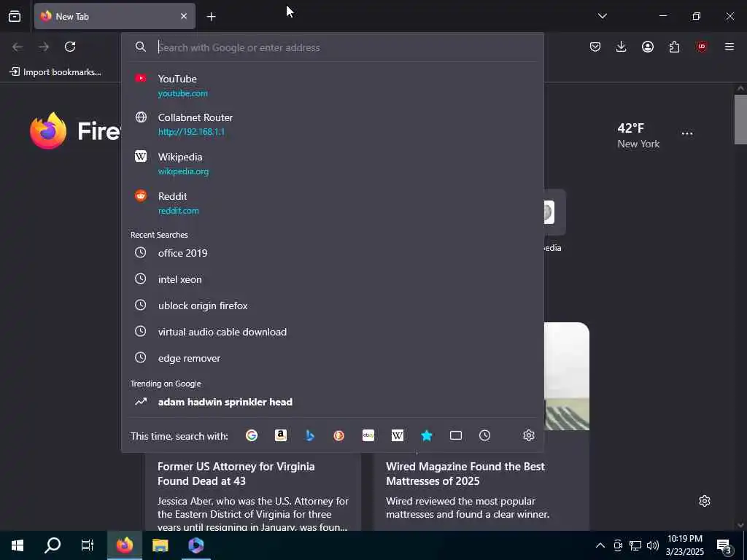Select trending adam hadwin sprinkler head
The height and width of the screenshot is (560, 747).
pos(333,402)
